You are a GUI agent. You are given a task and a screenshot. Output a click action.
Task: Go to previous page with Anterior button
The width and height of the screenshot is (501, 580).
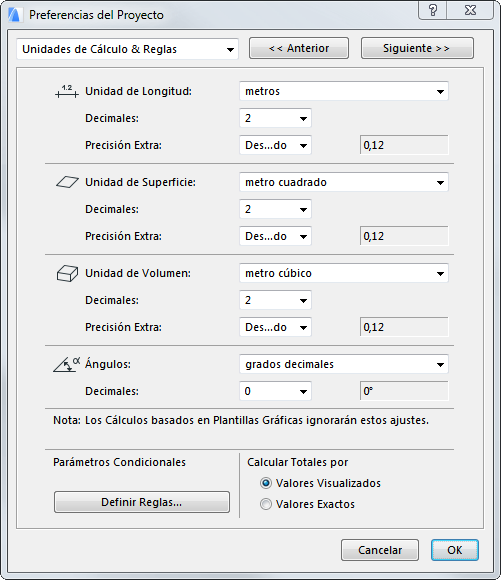click(x=299, y=48)
